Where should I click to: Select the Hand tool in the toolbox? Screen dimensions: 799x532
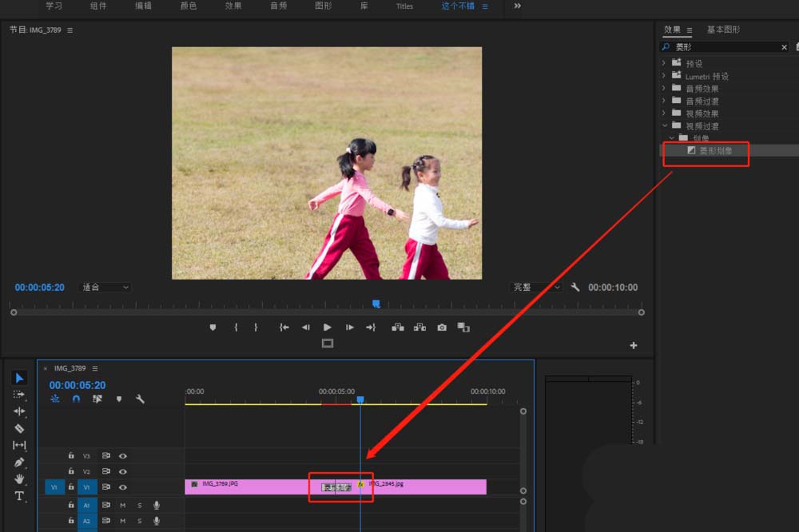pyautogui.click(x=20, y=478)
